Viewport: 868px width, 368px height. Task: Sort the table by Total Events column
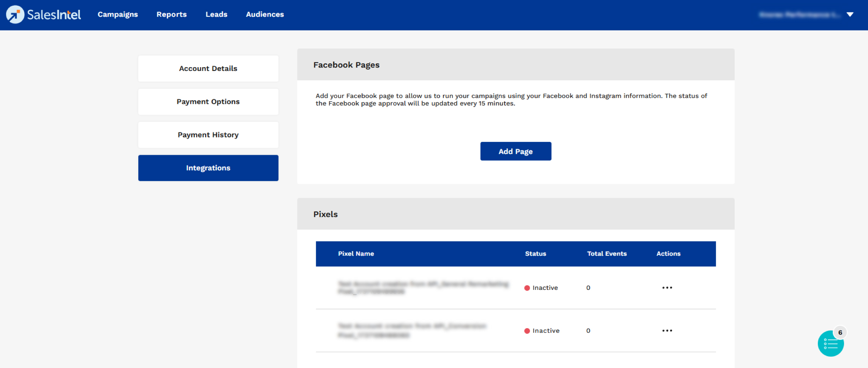point(607,253)
